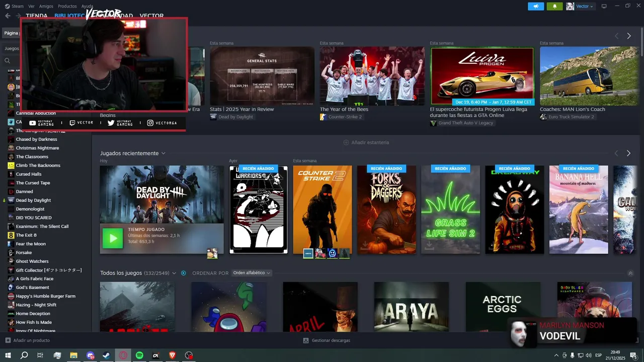Select Dead by Daylight in the sidebar
The image size is (644, 362).
(x=33, y=201)
